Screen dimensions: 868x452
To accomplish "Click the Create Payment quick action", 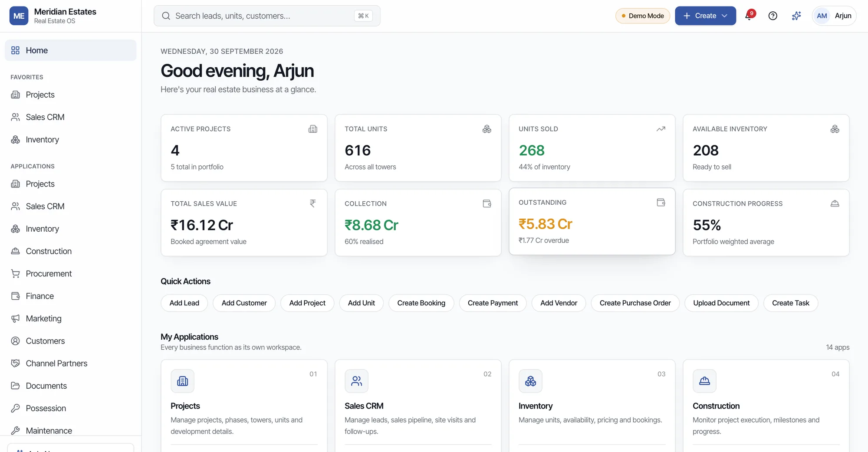I will coord(493,303).
